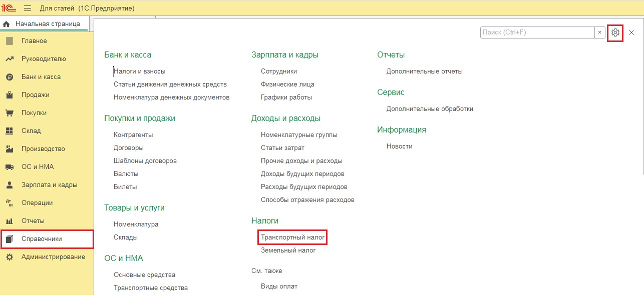Click the Отчеты bar chart icon
This screenshot has width=644, height=295.
pyautogui.click(x=9, y=221)
